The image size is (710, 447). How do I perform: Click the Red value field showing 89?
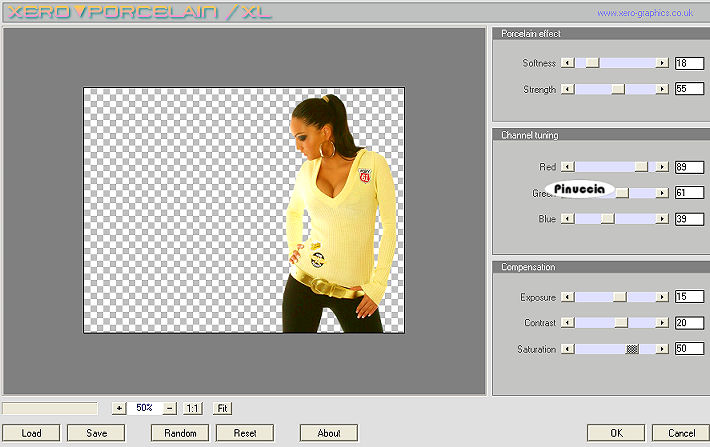(x=689, y=167)
